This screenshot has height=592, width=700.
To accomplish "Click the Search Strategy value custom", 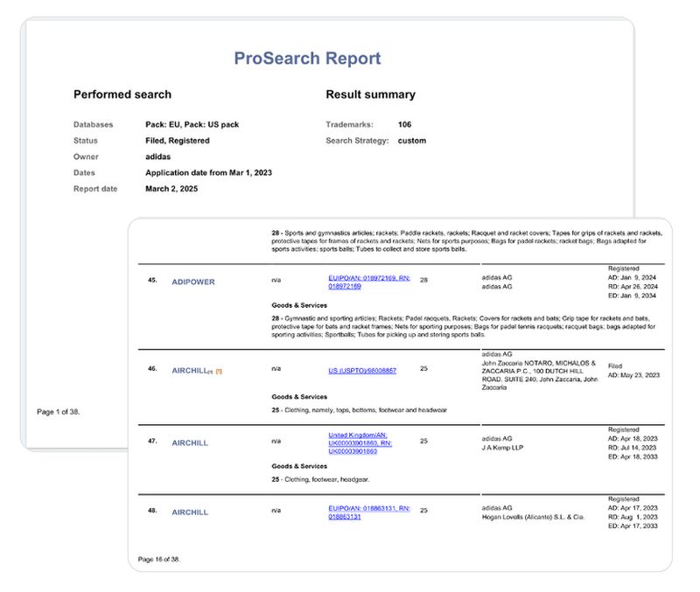I will pos(411,140).
